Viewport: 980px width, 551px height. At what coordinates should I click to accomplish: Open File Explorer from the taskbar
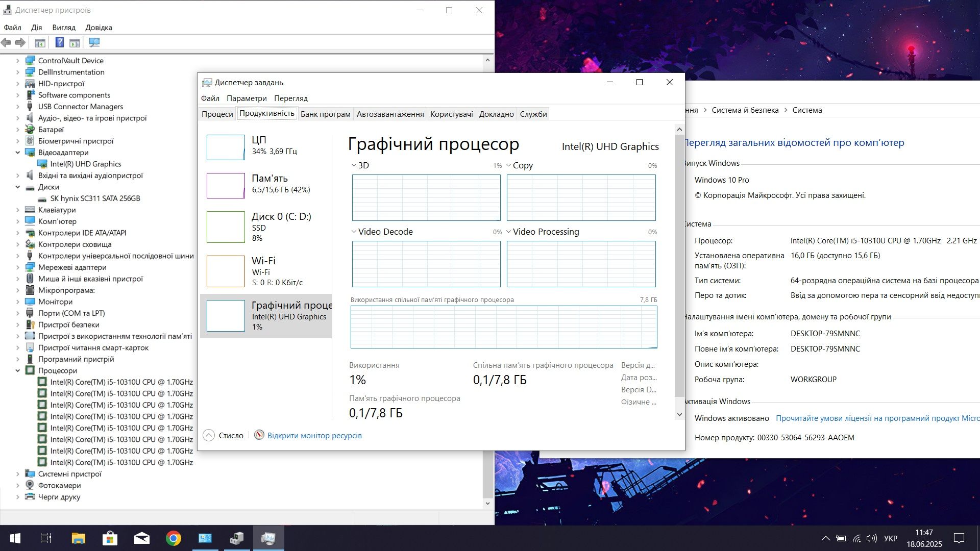78,538
